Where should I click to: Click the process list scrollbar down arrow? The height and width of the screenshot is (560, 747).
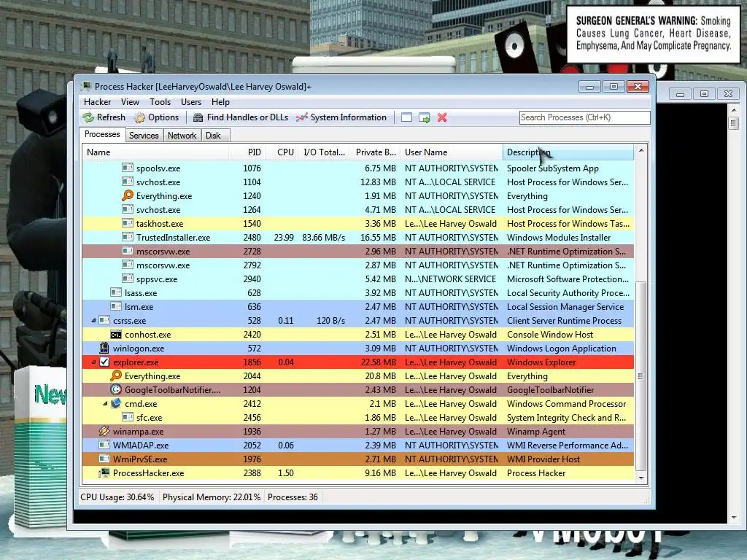point(641,478)
